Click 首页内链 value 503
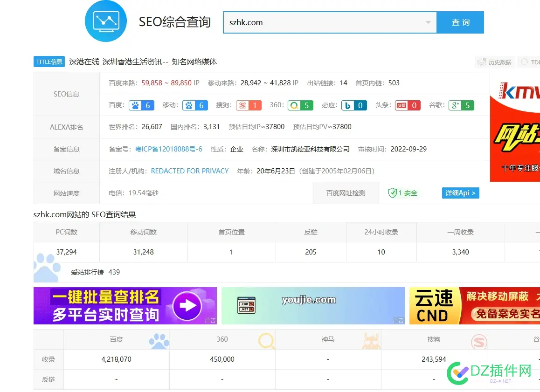540x392 pixels. pyautogui.click(x=394, y=83)
